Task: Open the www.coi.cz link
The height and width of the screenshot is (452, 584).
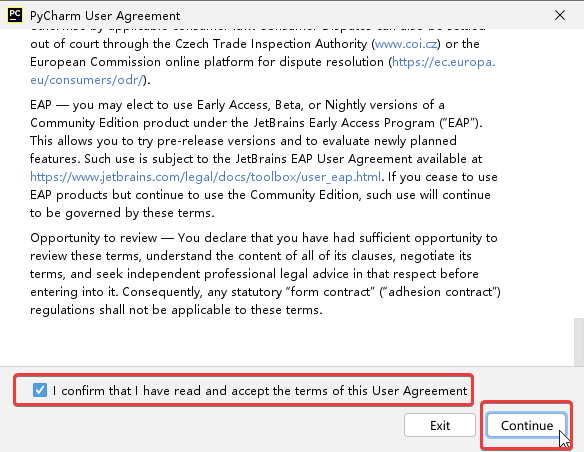Action: click(x=406, y=44)
